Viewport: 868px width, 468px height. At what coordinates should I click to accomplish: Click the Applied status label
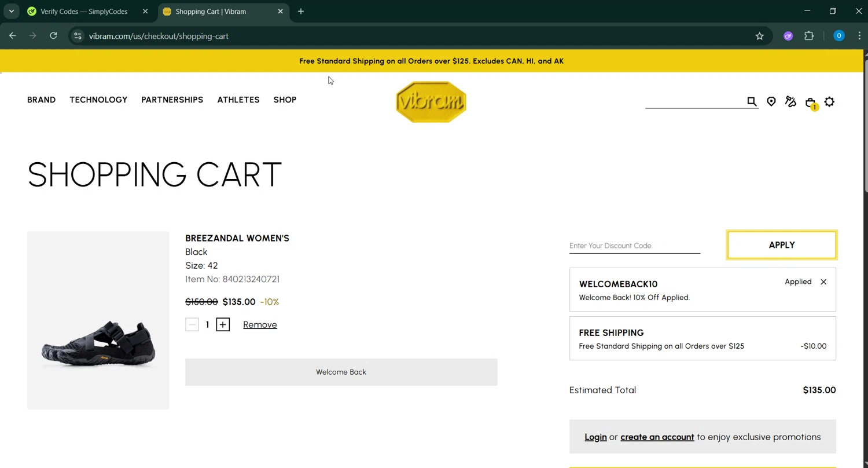pos(798,281)
